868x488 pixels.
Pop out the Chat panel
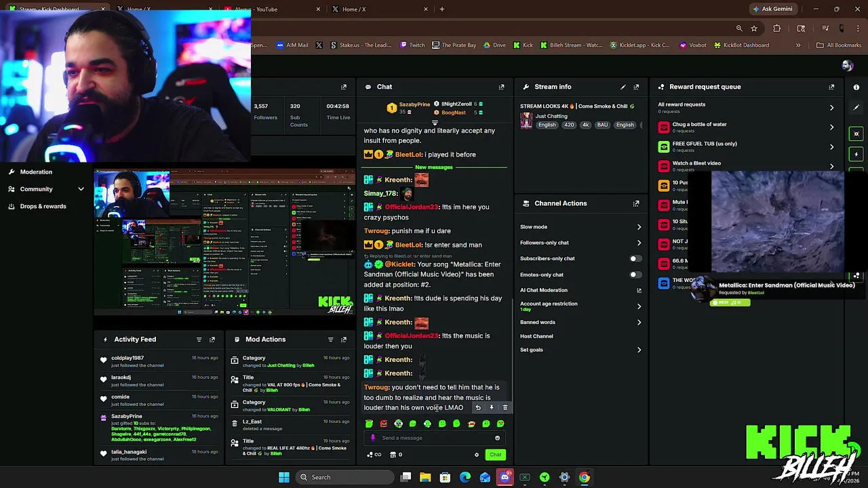[x=501, y=87]
